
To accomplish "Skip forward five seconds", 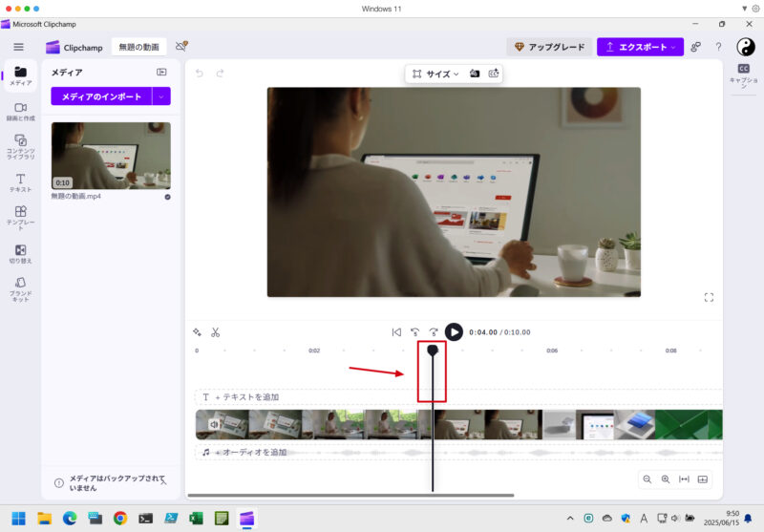I will coord(434,332).
